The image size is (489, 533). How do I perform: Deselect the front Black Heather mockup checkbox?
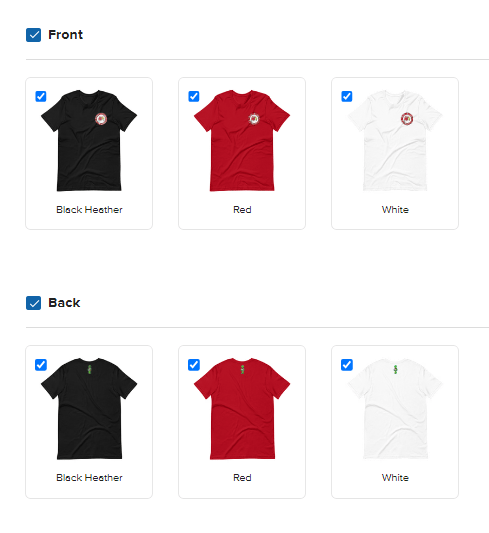point(41,96)
